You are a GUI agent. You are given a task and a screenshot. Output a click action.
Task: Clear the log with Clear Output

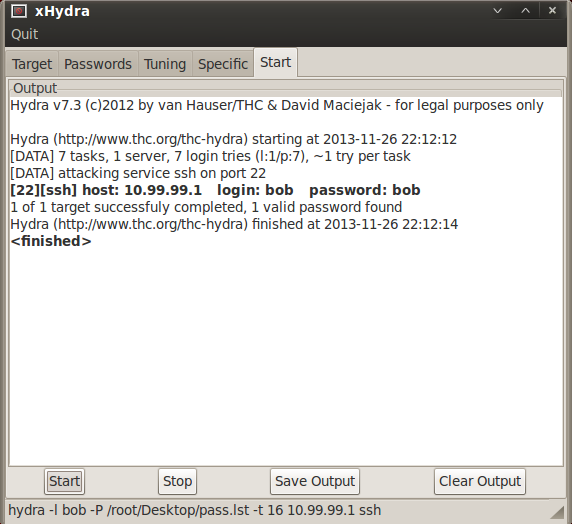[x=480, y=481]
